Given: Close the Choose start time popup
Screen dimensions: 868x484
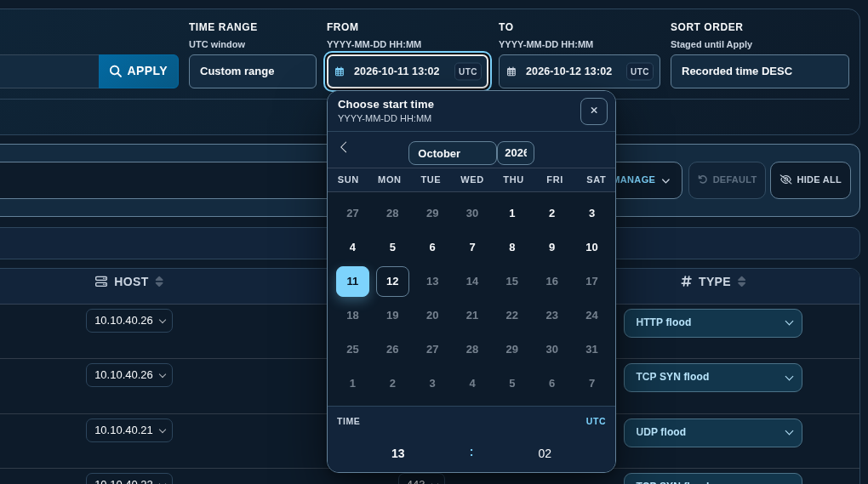Looking at the screenshot, I should [593, 111].
